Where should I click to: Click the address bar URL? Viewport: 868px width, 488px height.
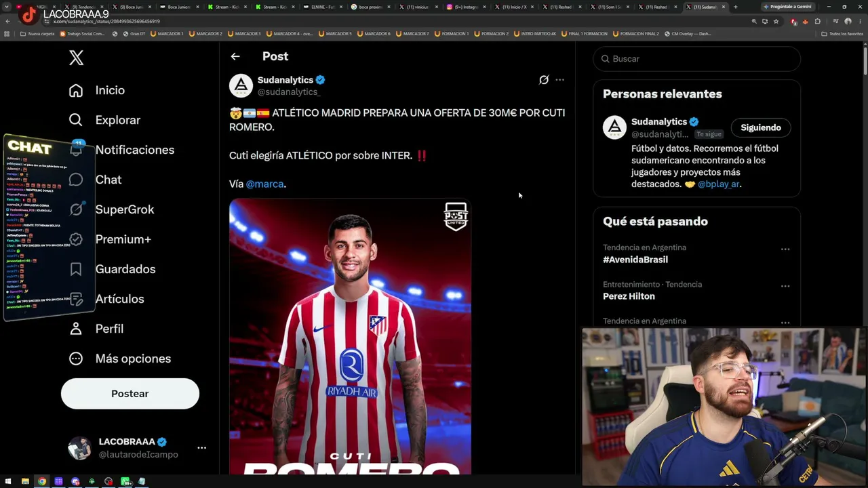[106, 22]
